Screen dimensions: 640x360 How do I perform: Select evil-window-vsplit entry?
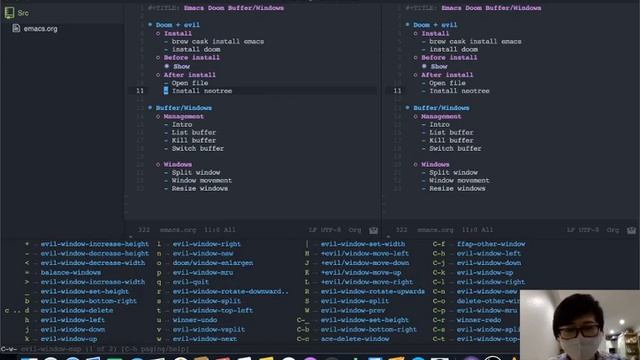point(209,329)
